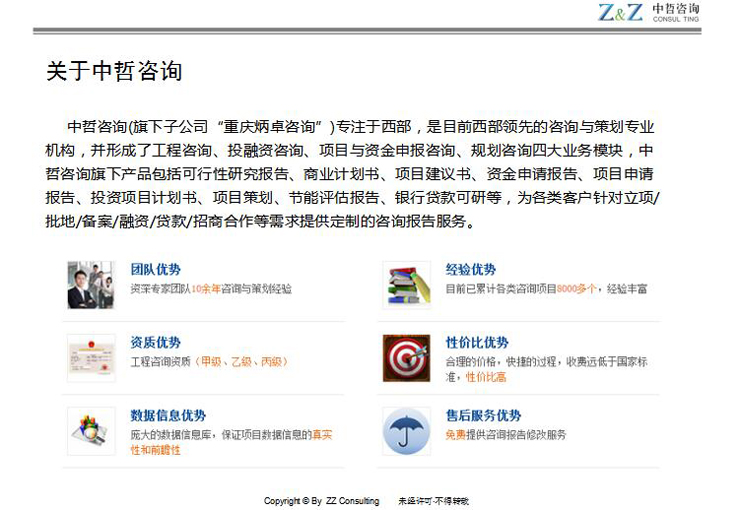This screenshot has height=510, width=740.
Task: Click the Z&Z logo in header
Action: click(620, 12)
